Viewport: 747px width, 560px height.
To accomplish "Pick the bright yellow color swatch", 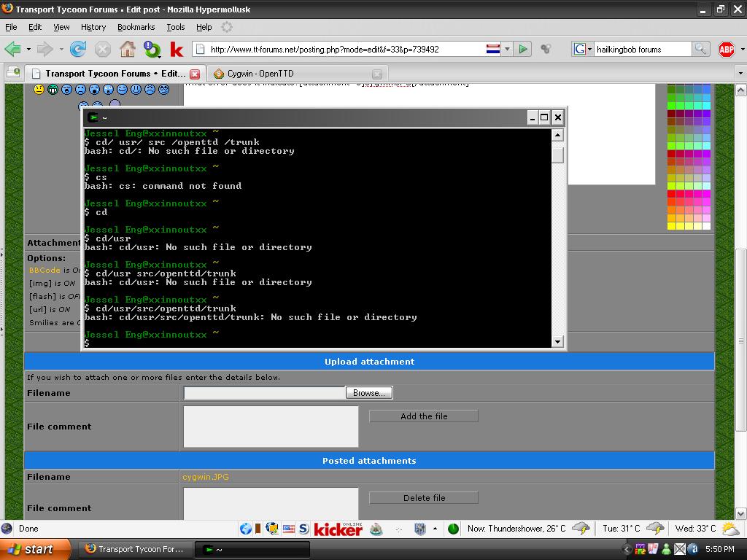I will pyautogui.click(x=671, y=226).
